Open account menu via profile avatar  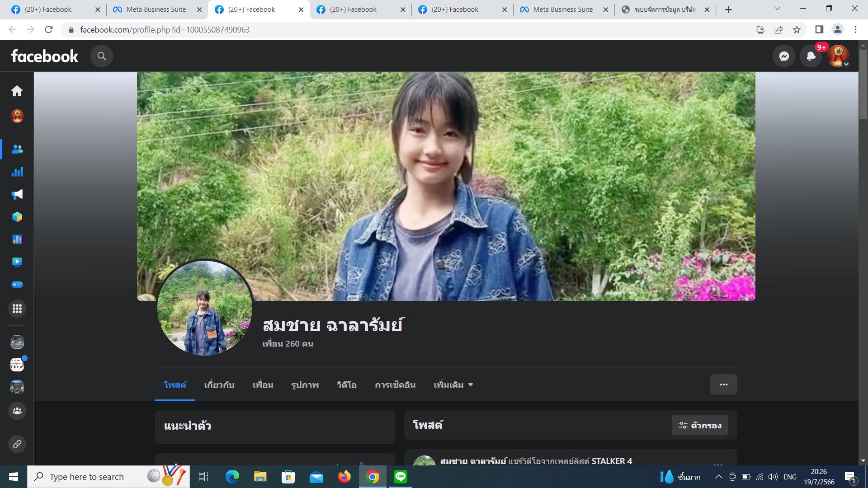(838, 56)
